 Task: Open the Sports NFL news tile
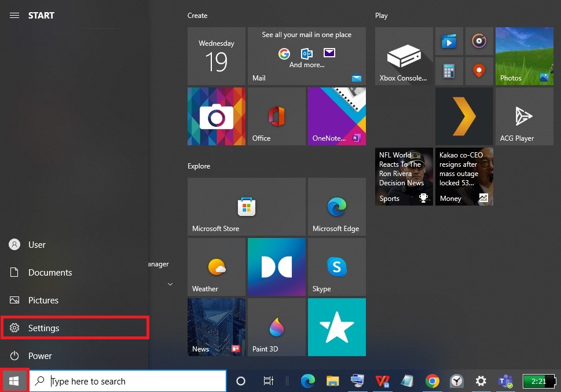pos(404,177)
